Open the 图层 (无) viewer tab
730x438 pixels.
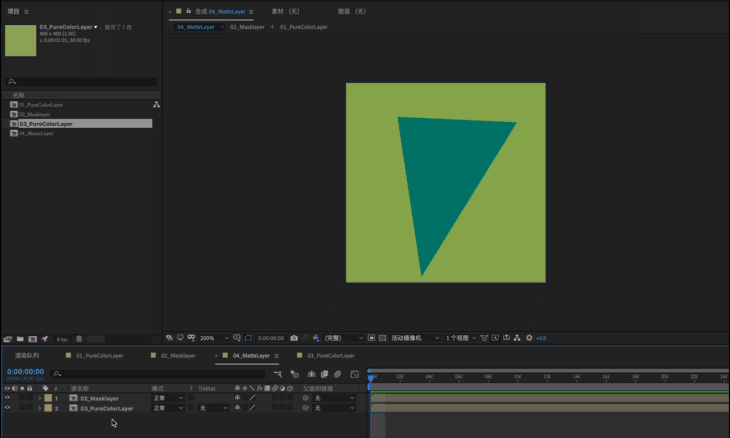(x=351, y=11)
